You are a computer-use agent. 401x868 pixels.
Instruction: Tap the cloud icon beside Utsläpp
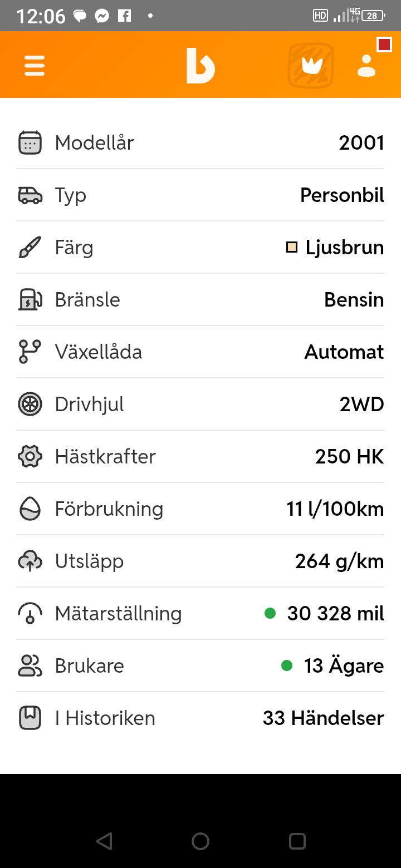point(30,561)
